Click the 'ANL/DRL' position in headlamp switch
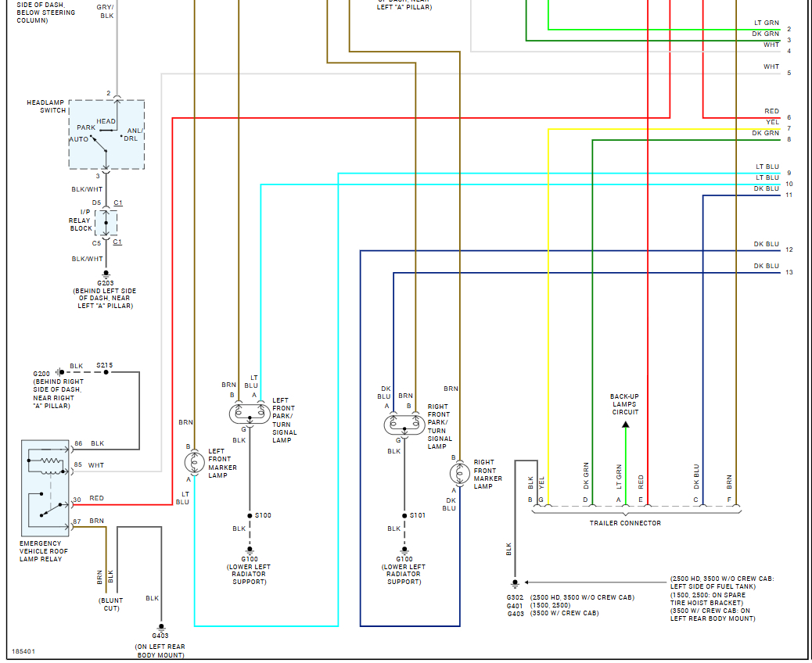The height and width of the screenshot is (663, 812). [x=133, y=134]
